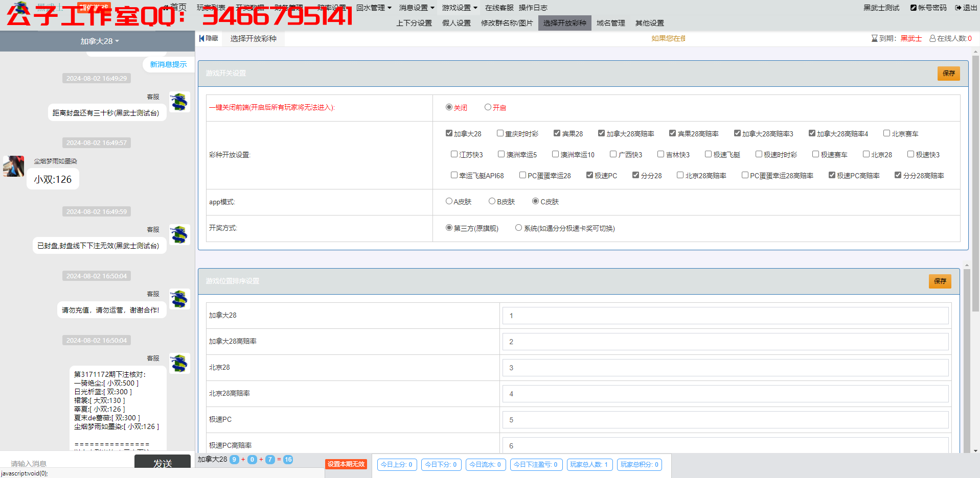
Task: Click the result ball numbered 7
Action: [270, 460]
